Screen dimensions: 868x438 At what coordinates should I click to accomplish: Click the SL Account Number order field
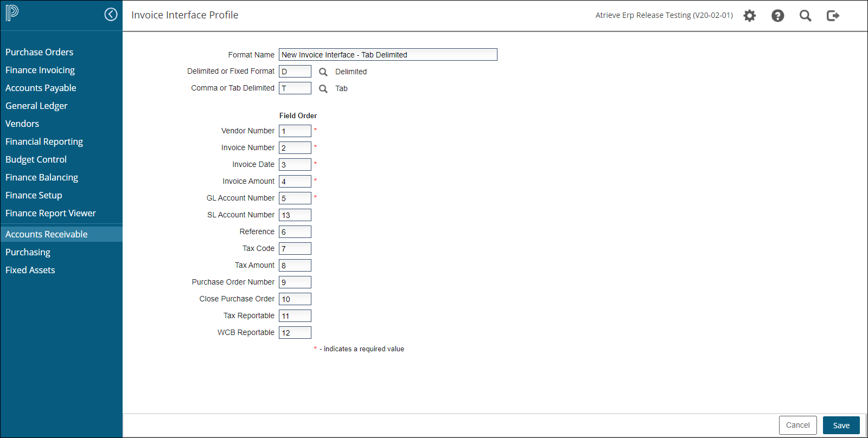point(295,215)
